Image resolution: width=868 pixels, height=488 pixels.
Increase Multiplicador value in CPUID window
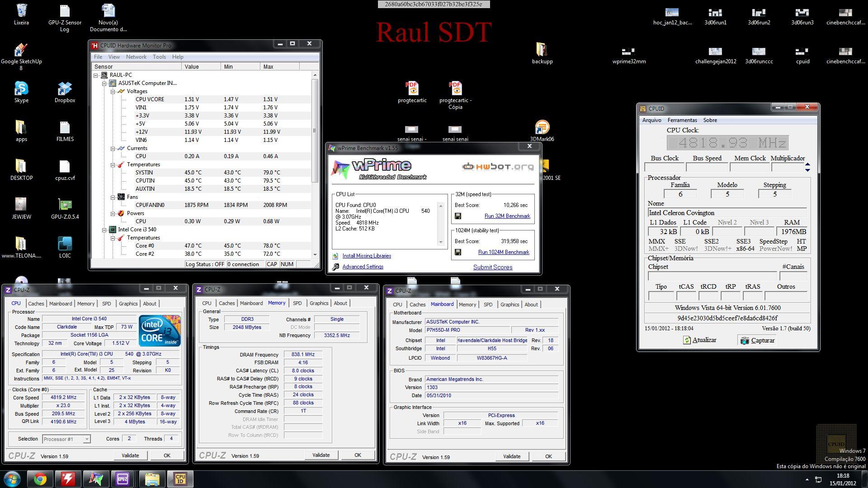coord(807,164)
